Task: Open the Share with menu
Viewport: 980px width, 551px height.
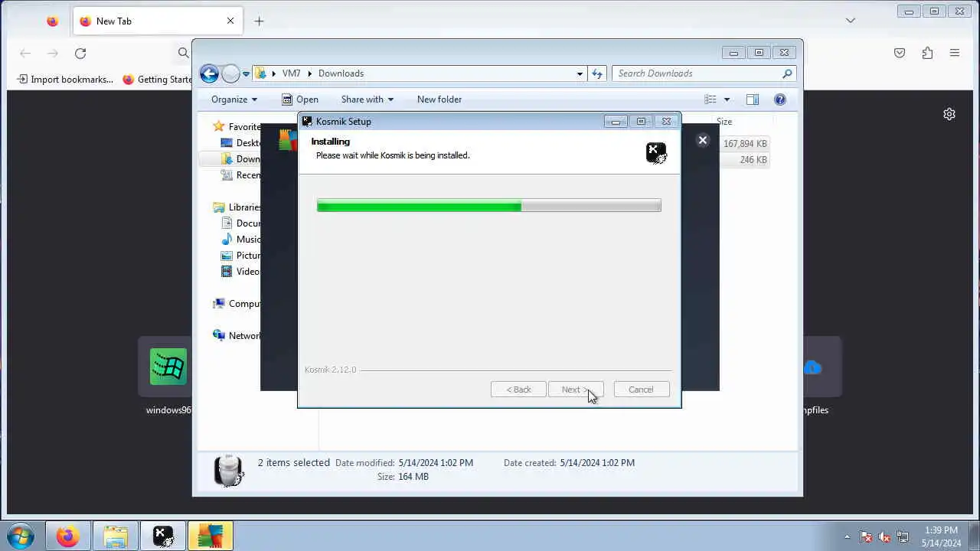Action: [367, 99]
